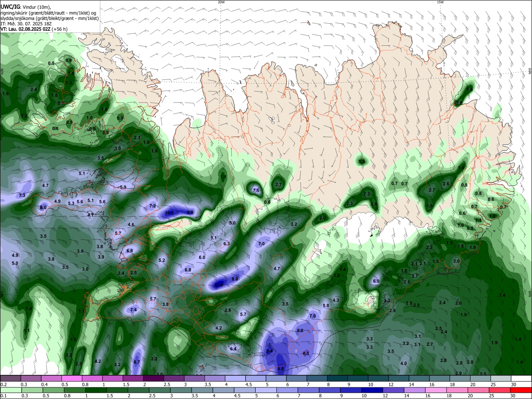Click the 7.2 precipitation value
The width and height of the screenshot is (532, 399).
153,206
